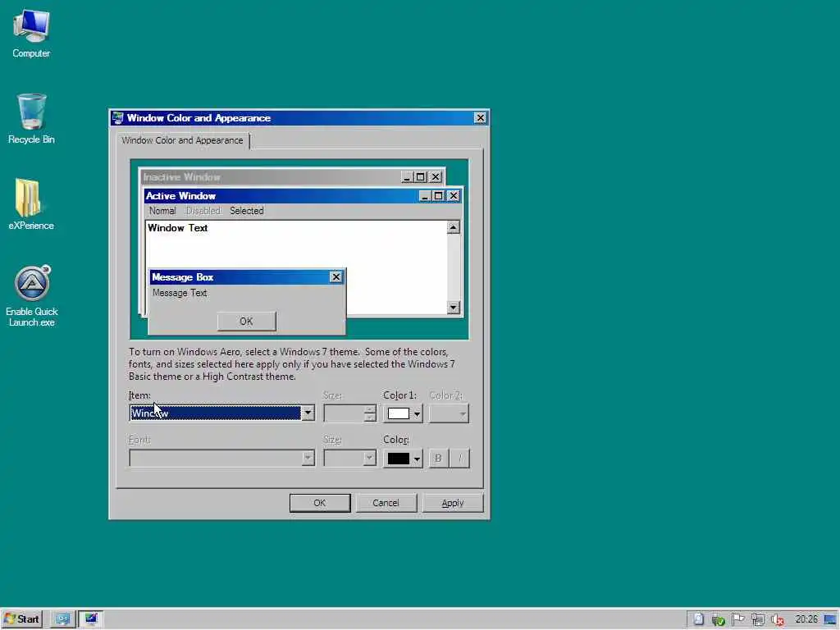Viewport: 840px width, 630px height.
Task: Click the Disabled menu item in preview
Action: [203, 211]
